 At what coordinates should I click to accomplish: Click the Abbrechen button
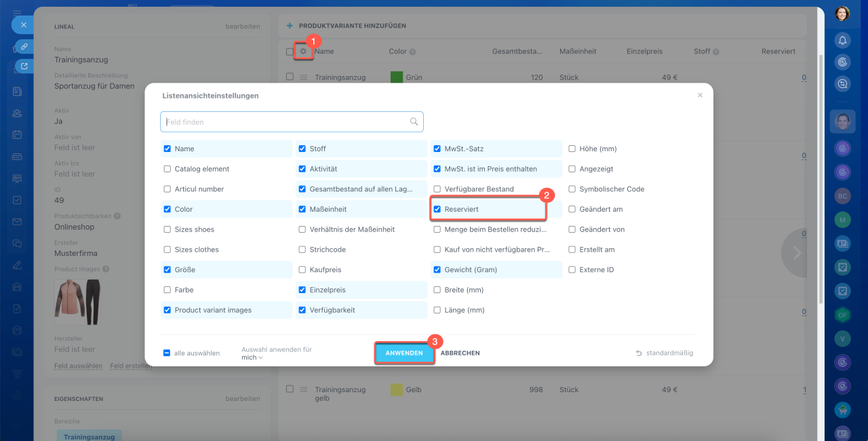coord(460,353)
